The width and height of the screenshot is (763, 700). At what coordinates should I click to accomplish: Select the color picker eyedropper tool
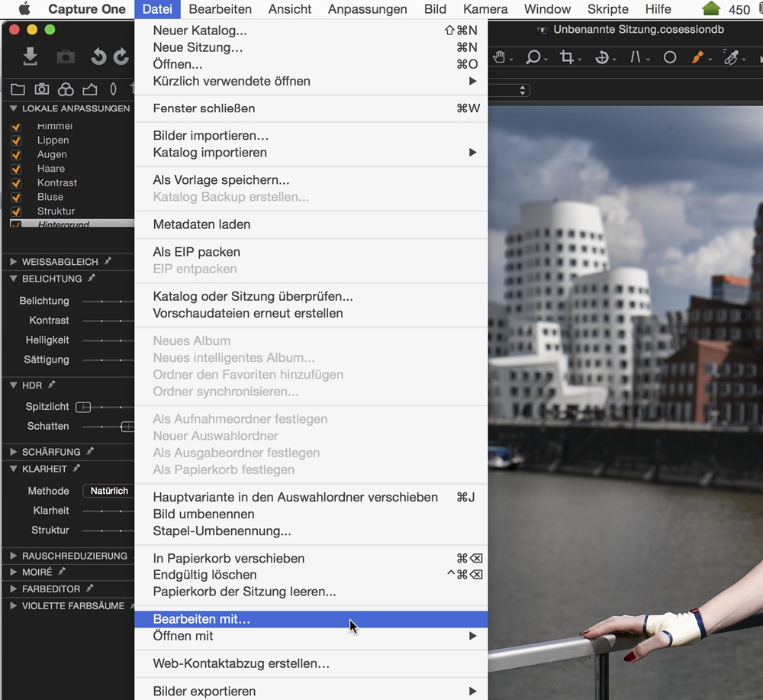point(731,57)
